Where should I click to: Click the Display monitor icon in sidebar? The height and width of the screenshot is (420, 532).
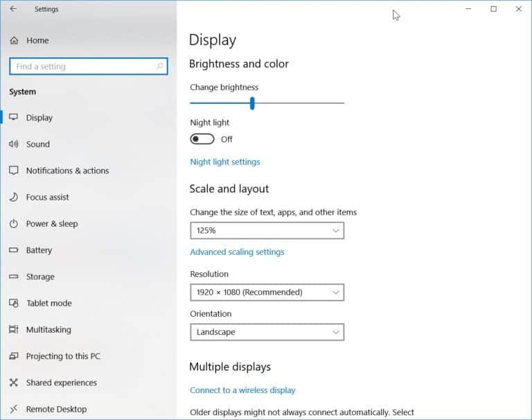[14, 117]
